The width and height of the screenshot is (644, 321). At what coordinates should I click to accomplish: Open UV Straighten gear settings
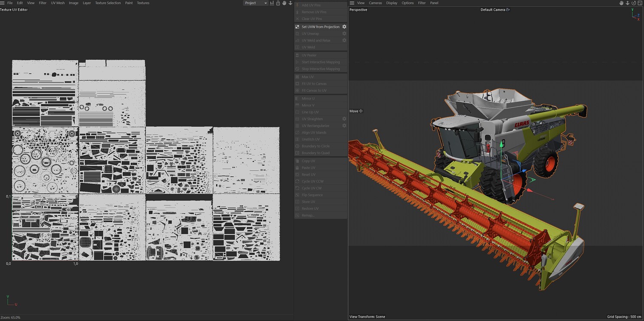[x=344, y=119]
